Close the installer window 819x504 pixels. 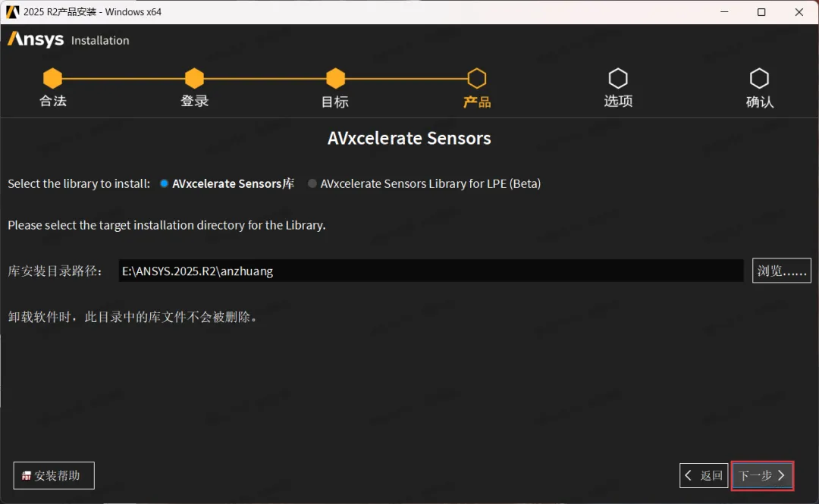click(x=799, y=11)
